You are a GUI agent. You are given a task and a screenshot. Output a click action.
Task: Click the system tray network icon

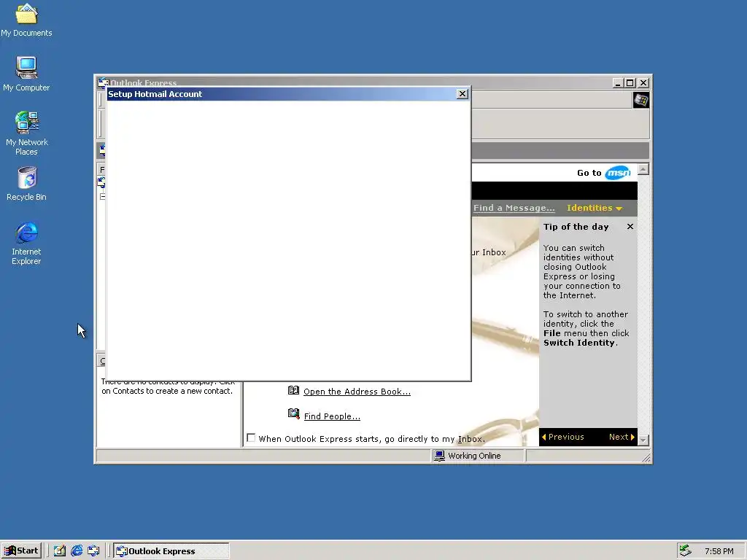click(x=685, y=551)
